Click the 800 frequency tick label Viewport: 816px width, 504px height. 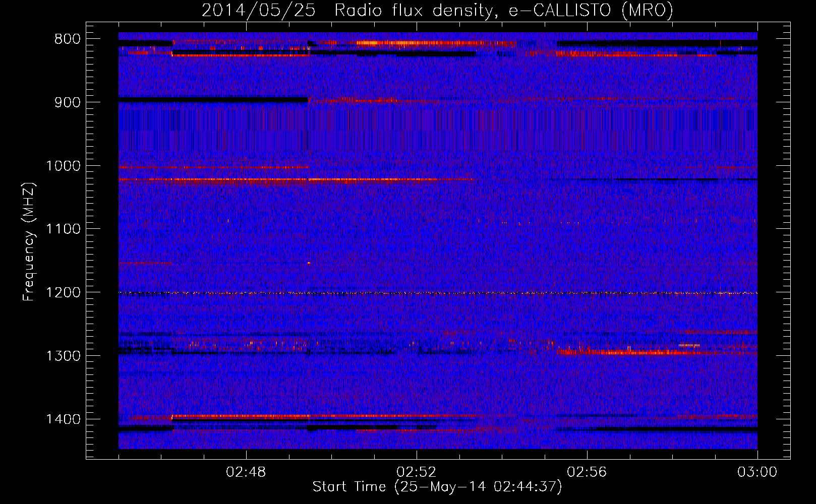68,39
